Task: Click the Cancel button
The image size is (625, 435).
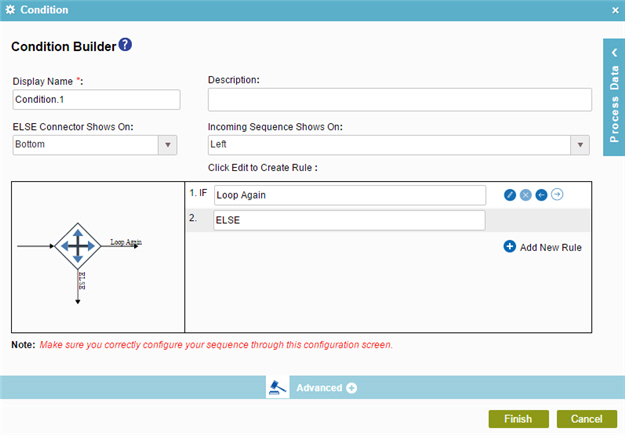Action: (x=587, y=419)
